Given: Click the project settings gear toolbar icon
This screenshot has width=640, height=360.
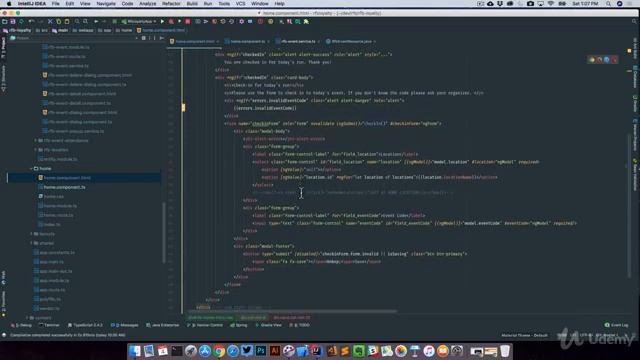Looking at the screenshot, I should point(242,21).
